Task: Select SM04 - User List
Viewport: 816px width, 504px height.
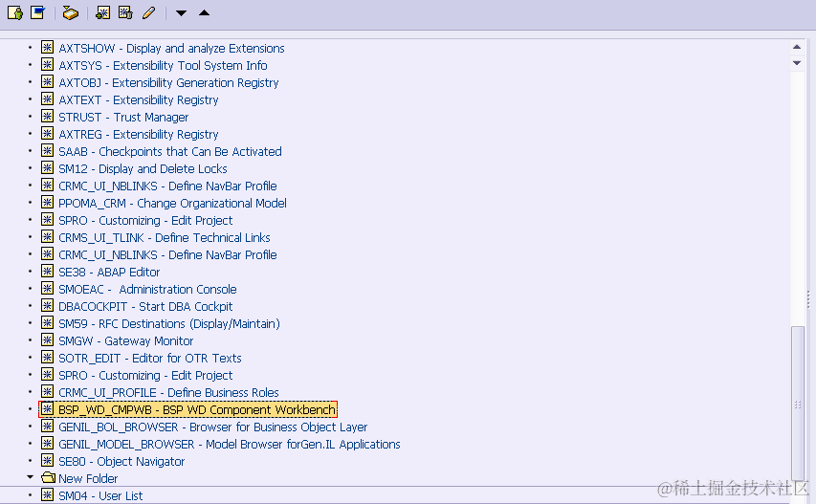Action: click(100, 495)
